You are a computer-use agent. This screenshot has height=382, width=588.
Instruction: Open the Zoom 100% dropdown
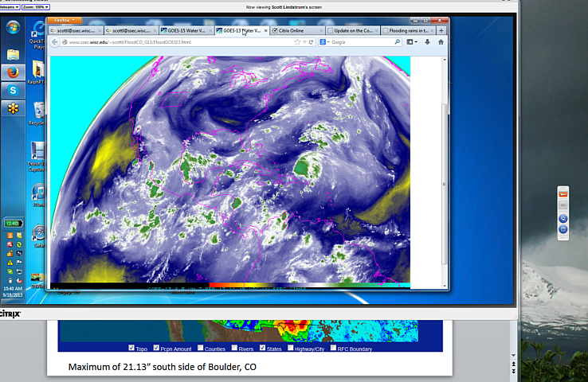pos(35,6)
